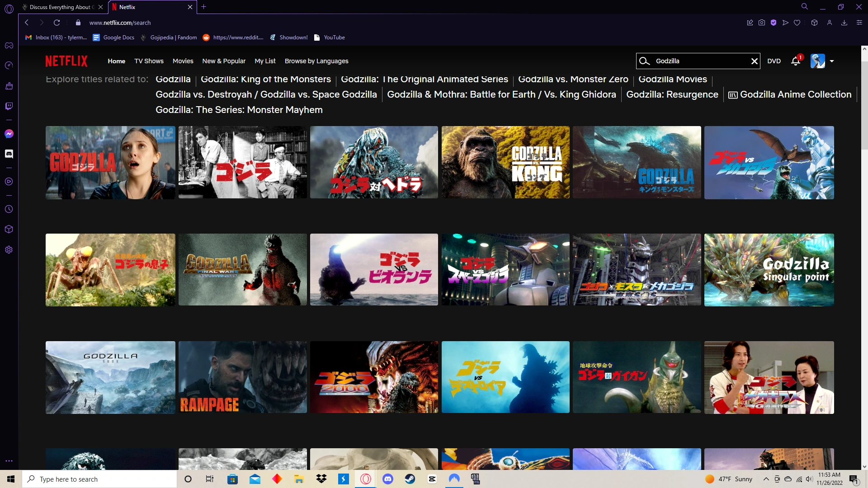Open Godzilla: King of the Monsters related link
The width and height of the screenshot is (868, 488).
[x=266, y=79]
